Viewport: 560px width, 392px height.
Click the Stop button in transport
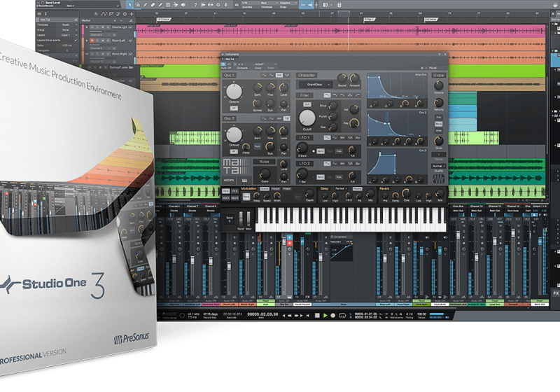tap(317, 316)
